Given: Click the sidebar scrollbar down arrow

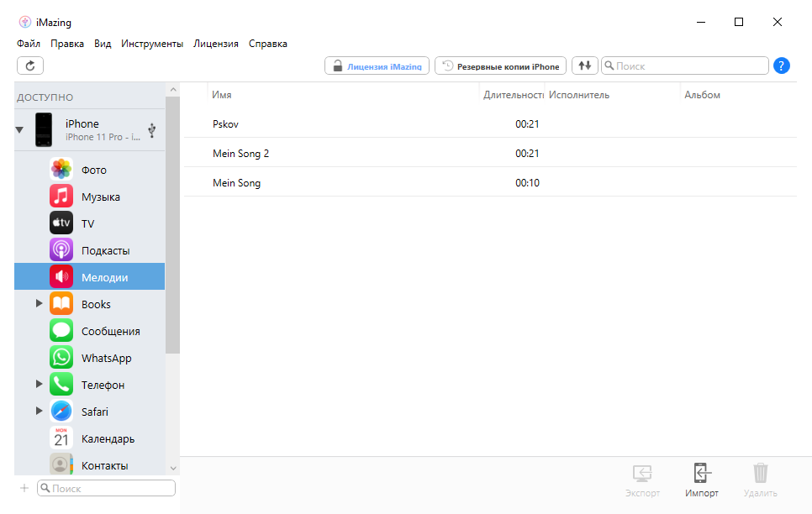Looking at the screenshot, I should click(173, 468).
